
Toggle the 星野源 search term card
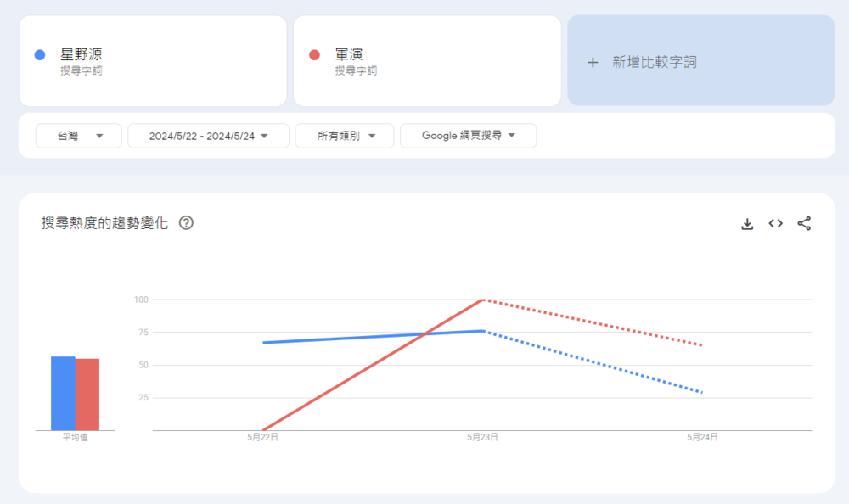click(x=153, y=61)
